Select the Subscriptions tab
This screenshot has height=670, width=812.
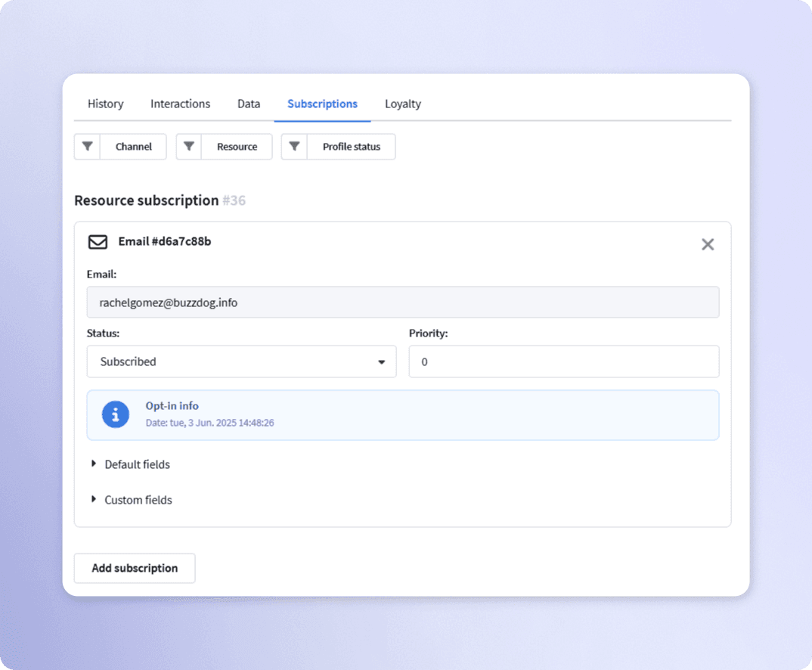[x=322, y=104]
